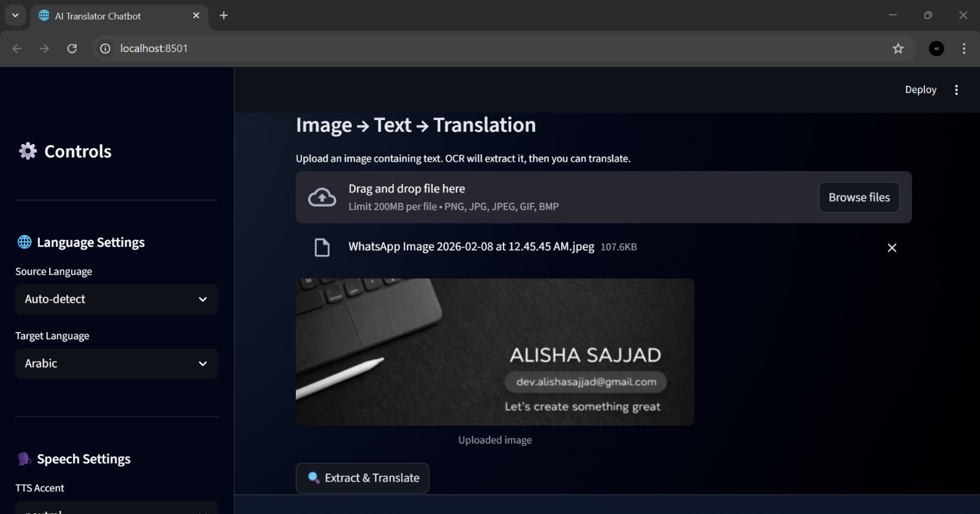Open Chrome's three-dot browser menu
The height and width of the screenshot is (514, 980).
click(x=963, y=48)
